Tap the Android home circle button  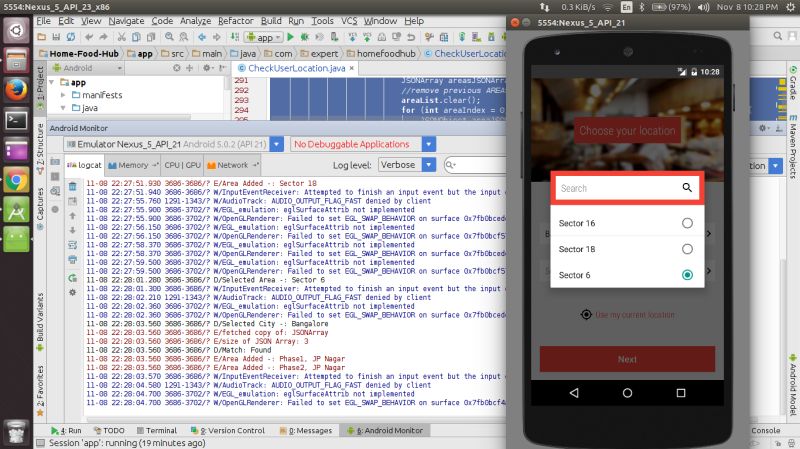click(x=628, y=393)
